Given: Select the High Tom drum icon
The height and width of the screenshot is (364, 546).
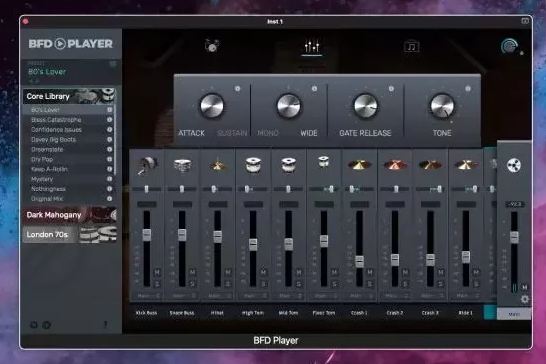Looking at the screenshot, I should (x=253, y=165).
